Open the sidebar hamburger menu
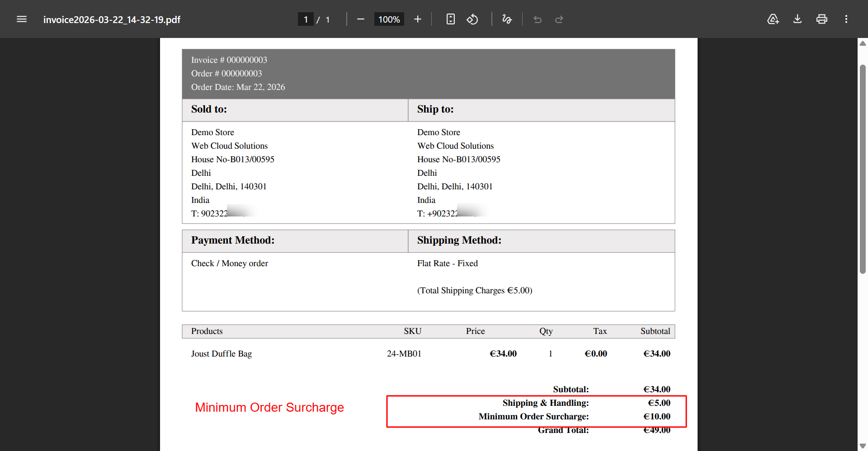 (x=22, y=19)
